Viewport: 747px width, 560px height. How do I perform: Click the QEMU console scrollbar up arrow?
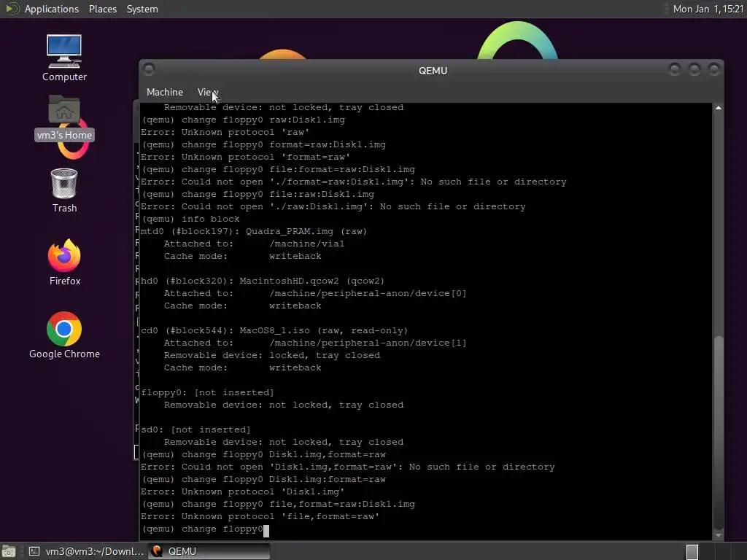click(x=719, y=108)
